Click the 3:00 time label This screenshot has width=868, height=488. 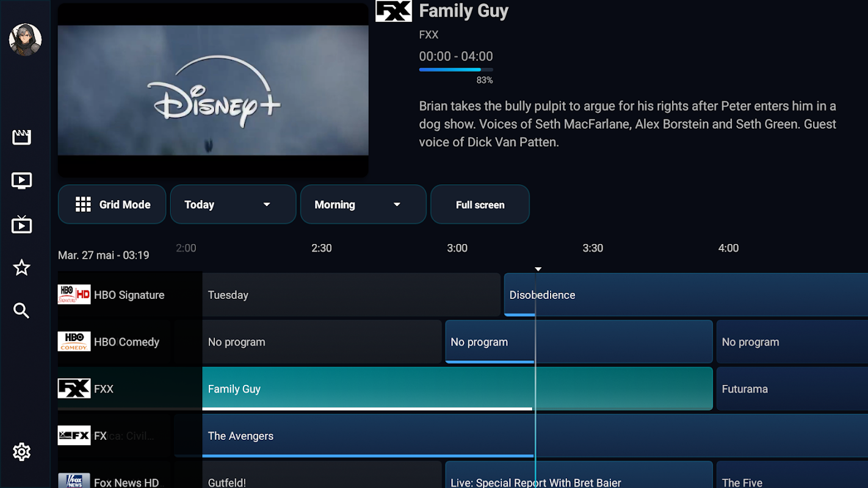[x=457, y=248]
